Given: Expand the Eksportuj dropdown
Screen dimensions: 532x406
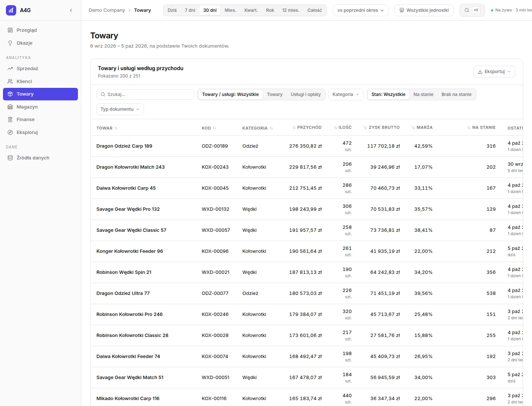Looking at the screenshot, I should [x=494, y=72].
